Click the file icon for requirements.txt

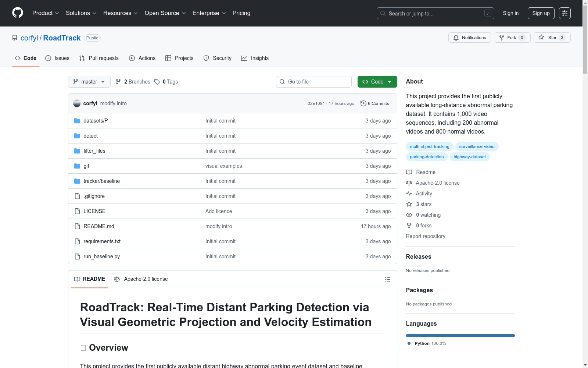click(77, 241)
